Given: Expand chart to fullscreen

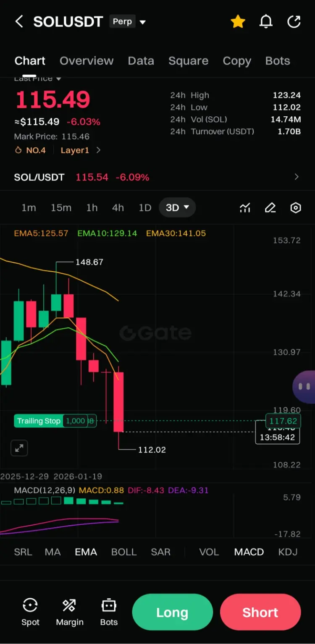Looking at the screenshot, I should point(19,448).
